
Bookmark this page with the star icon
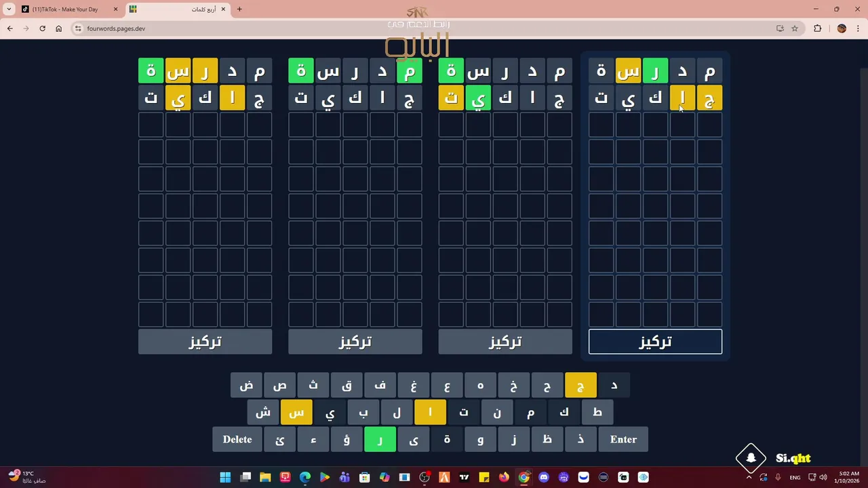coord(795,28)
